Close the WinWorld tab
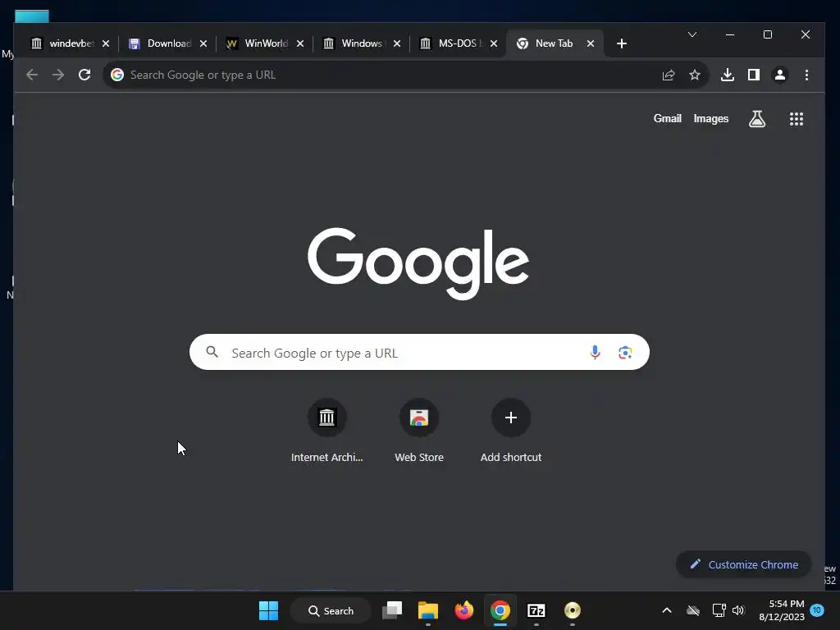Image resolution: width=840 pixels, height=630 pixels. point(300,43)
